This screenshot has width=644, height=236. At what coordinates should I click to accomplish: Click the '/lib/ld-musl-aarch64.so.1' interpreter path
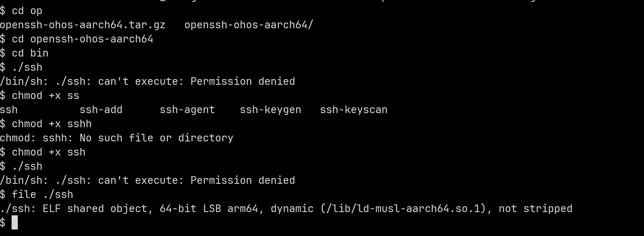pyautogui.click(x=403, y=209)
